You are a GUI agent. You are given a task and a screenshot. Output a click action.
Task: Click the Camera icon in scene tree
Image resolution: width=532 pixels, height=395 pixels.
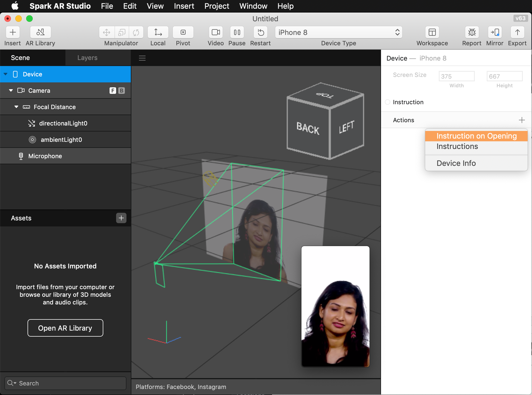coord(21,90)
